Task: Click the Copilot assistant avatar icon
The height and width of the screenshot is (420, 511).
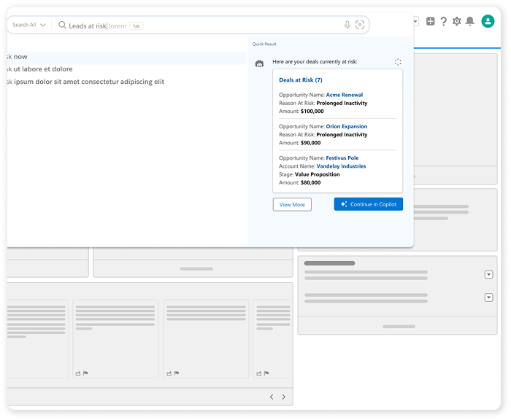Action: coord(259,64)
